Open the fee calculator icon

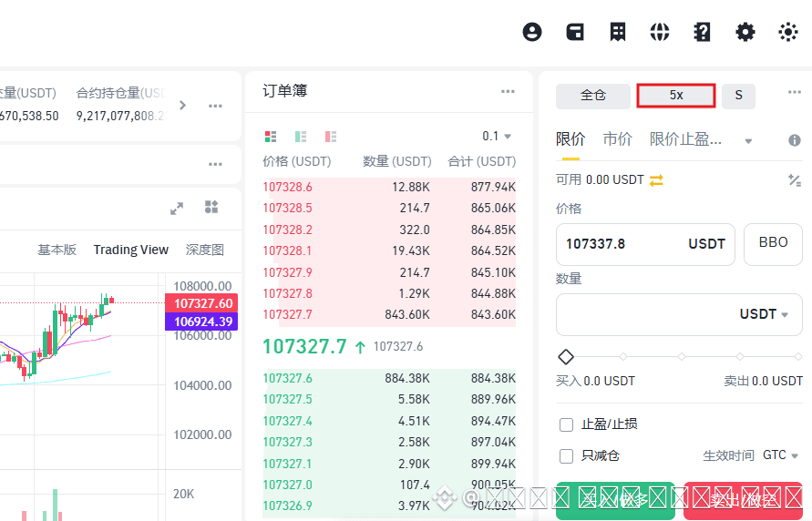[x=795, y=180]
